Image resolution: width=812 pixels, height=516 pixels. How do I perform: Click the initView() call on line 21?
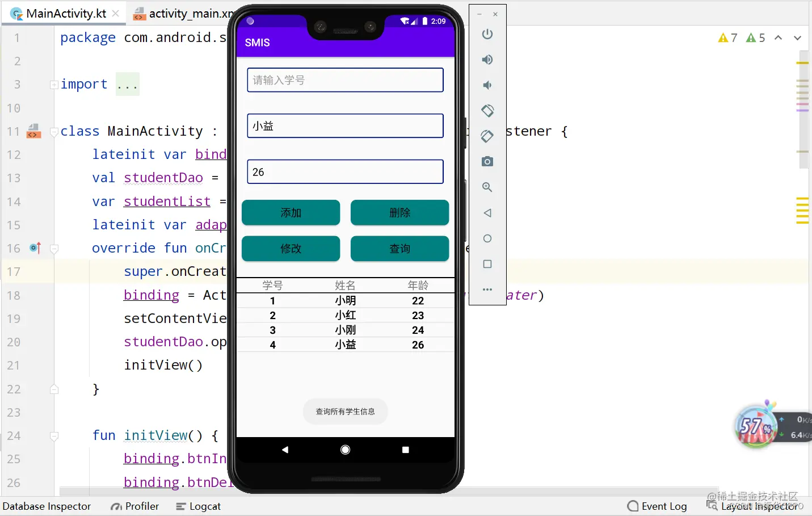pyautogui.click(x=163, y=365)
